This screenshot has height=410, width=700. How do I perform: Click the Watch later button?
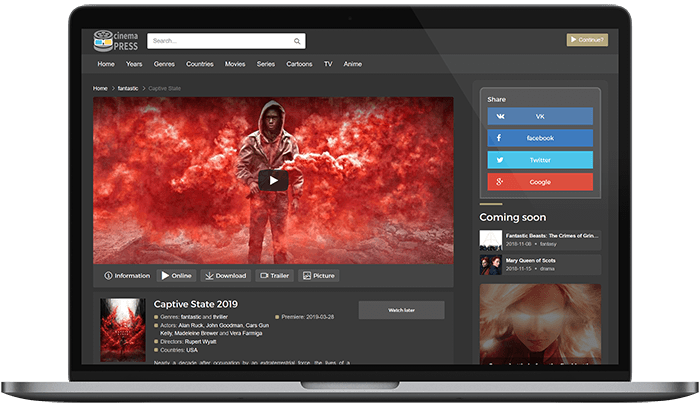coord(401,310)
